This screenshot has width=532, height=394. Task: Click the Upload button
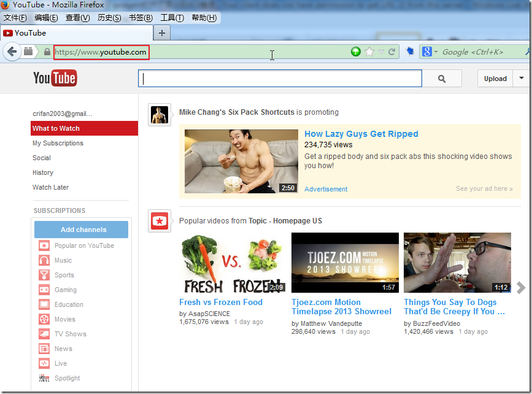click(495, 79)
